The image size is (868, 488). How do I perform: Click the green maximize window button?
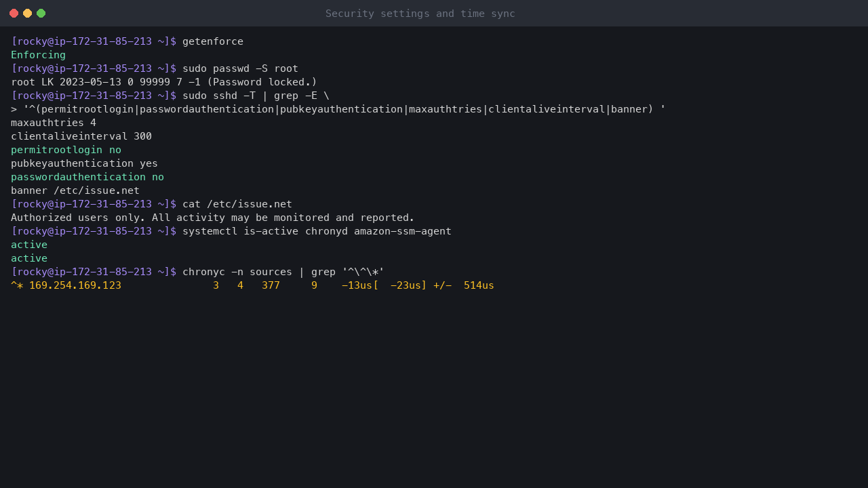coord(41,14)
